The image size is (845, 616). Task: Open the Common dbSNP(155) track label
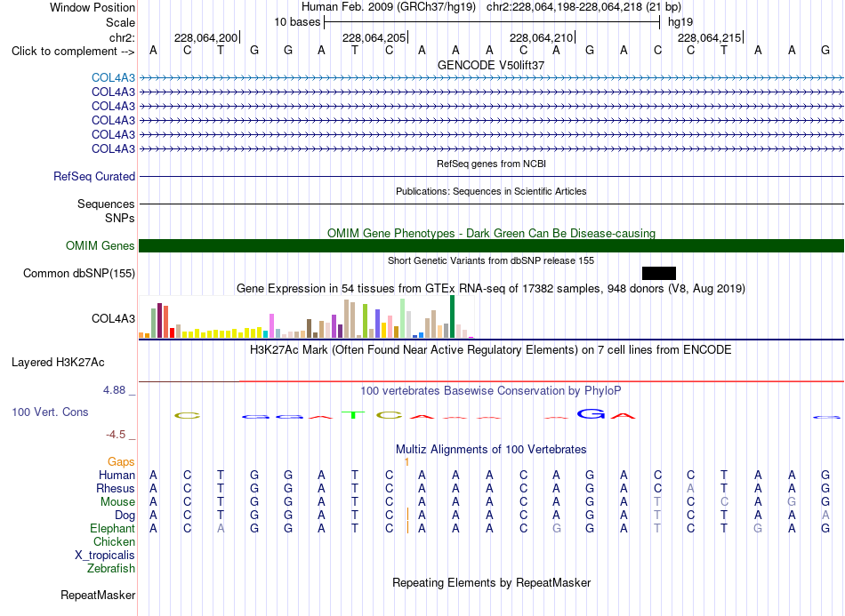tap(79, 273)
